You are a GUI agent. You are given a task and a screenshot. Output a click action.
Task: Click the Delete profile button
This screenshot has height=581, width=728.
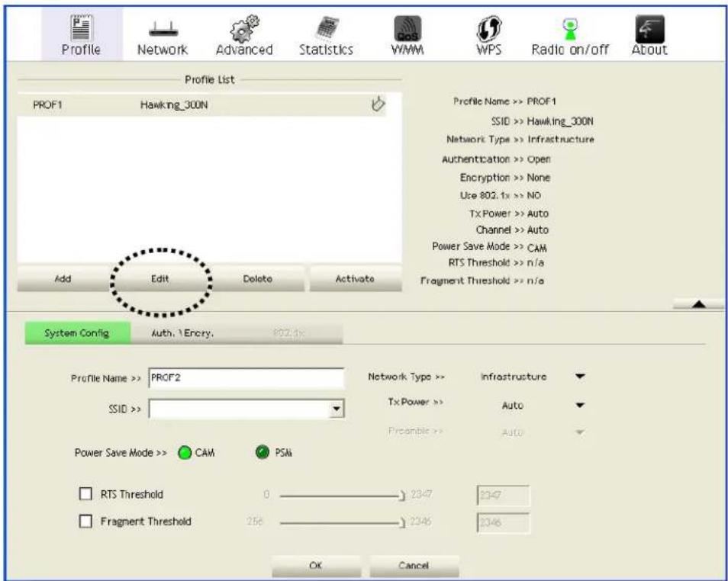(258, 278)
